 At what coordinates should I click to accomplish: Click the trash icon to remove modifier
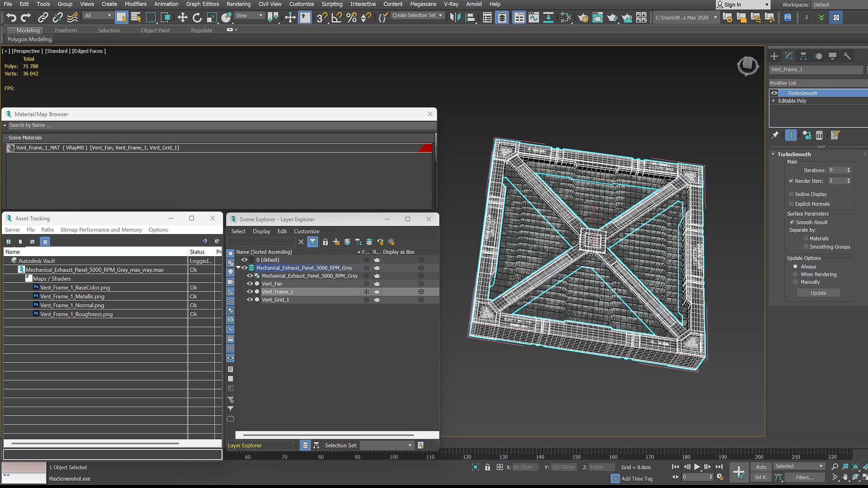point(819,135)
